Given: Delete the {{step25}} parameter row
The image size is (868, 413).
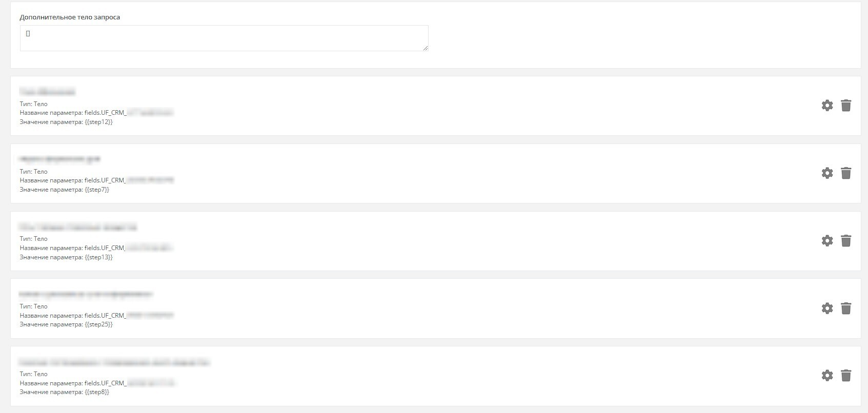Looking at the screenshot, I should coord(846,308).
